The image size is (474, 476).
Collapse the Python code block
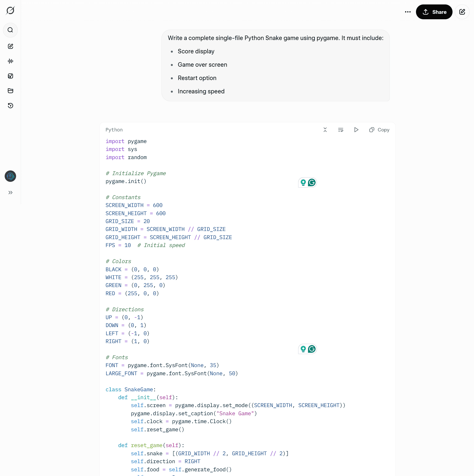(x=325, y=130)
